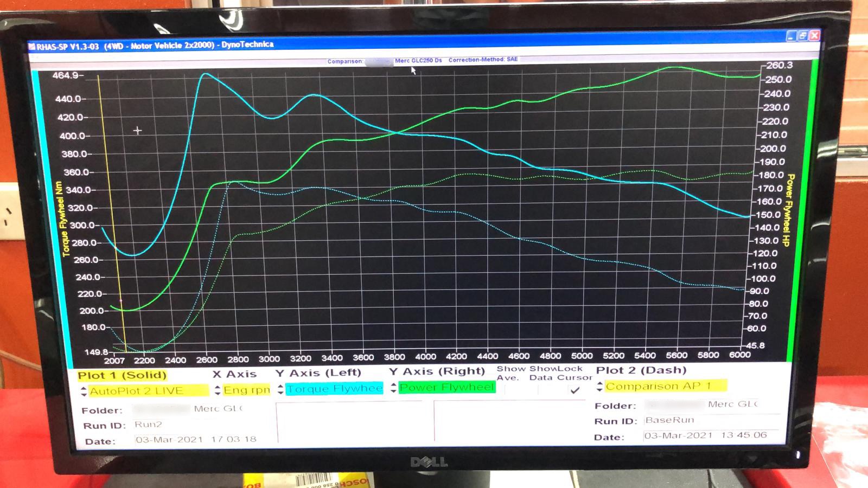Image resolution: width=868 pixels, height=488 pixels.
Task: Open the Eng rpm X Axis field
Action: [x=247, y=390]
